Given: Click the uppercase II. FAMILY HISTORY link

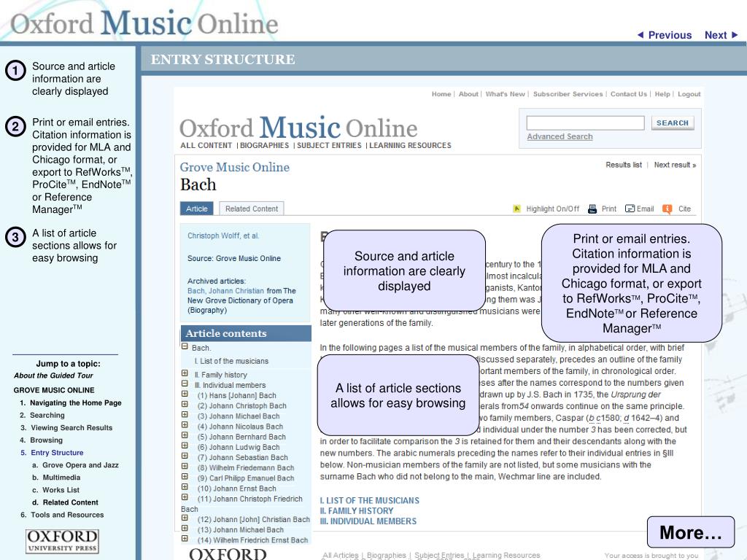Looking at the screenshot, I should (357, 511).
